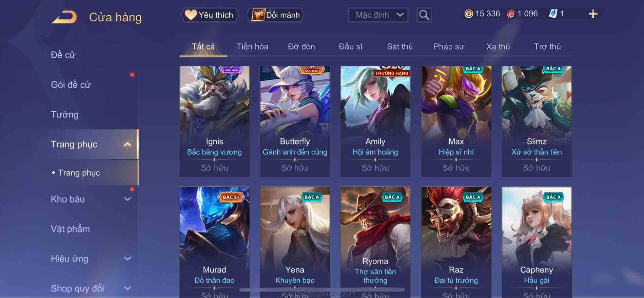Expand the Kho báu section
This screenshot has height=298, width=644.
128,199
